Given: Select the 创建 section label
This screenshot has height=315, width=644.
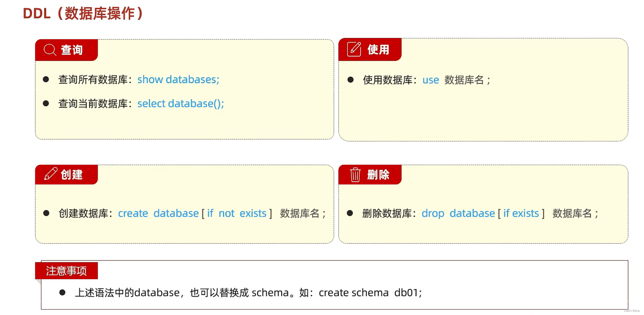Looking at the screenshot, I should click(x=72, y=174).
